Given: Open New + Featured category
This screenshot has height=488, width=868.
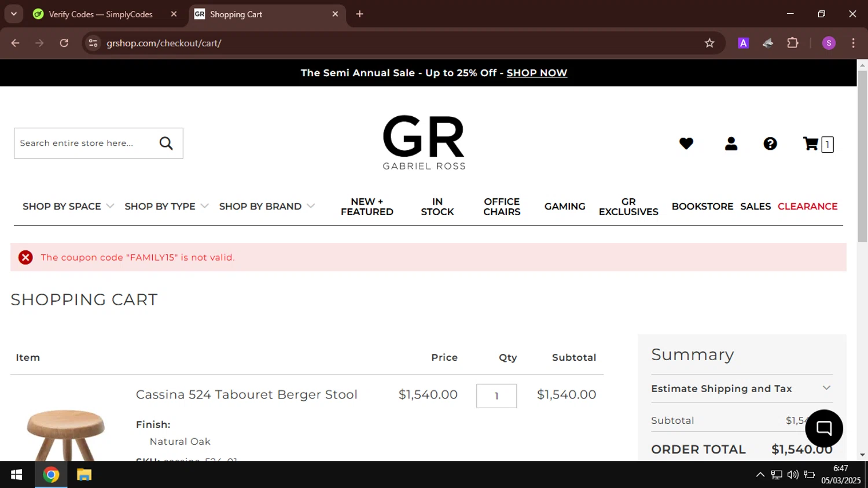Looking at the screenshot, I should point(367,206).
